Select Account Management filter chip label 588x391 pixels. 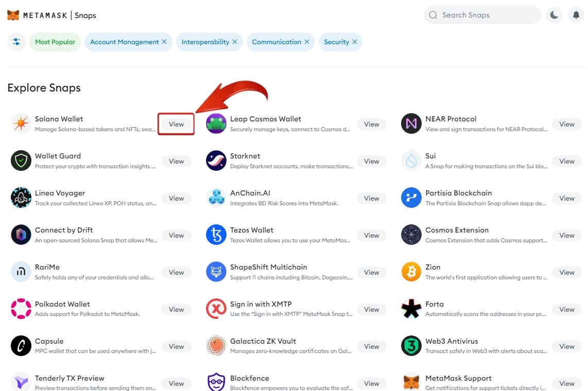pyautogui.click(x=124, y=42)
